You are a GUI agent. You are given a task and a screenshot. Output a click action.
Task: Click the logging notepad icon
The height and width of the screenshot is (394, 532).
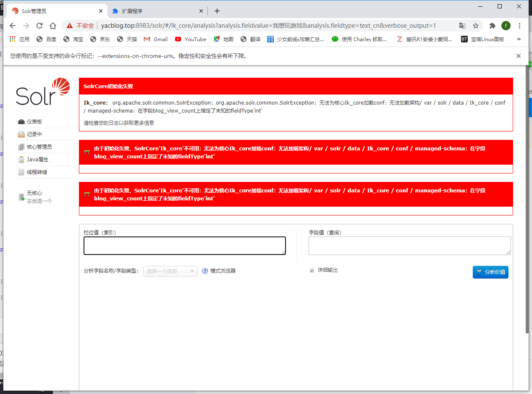[21, 134]
